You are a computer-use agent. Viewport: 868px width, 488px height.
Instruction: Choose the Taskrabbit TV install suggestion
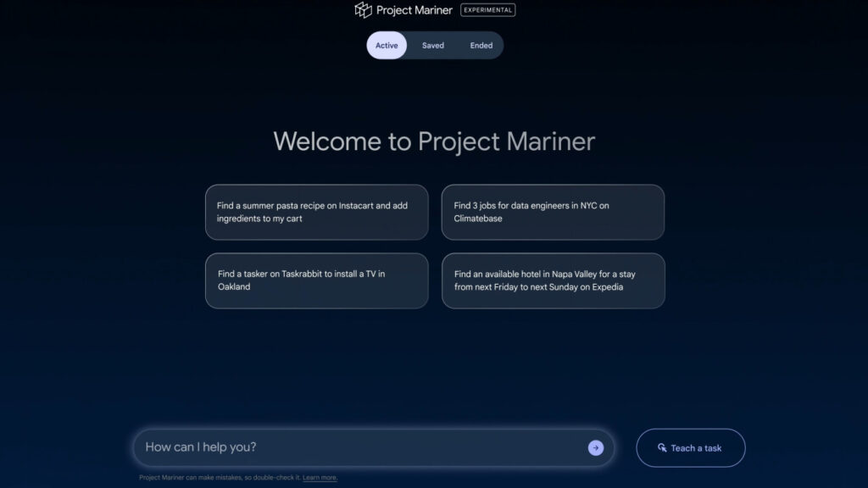pyautogui.click(x=317, y=280)
